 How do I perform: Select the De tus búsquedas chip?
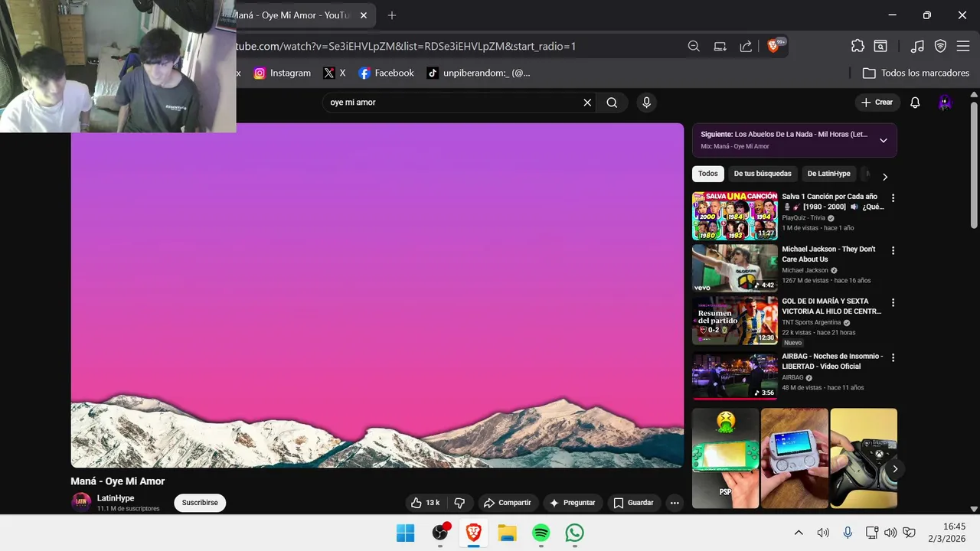763,174
